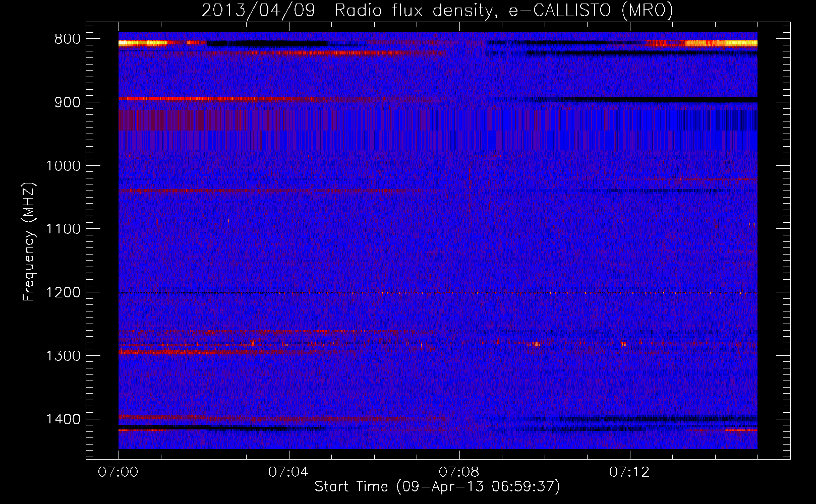Click the 1300 frequency tick label
Image resolution: width=816 pixels, height=504 pixels.
(63, 356)
